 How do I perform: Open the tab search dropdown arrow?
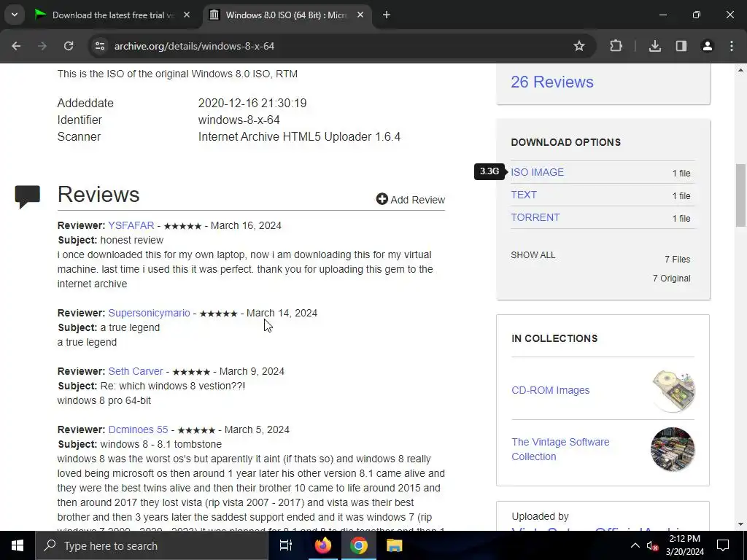point(15,15)
